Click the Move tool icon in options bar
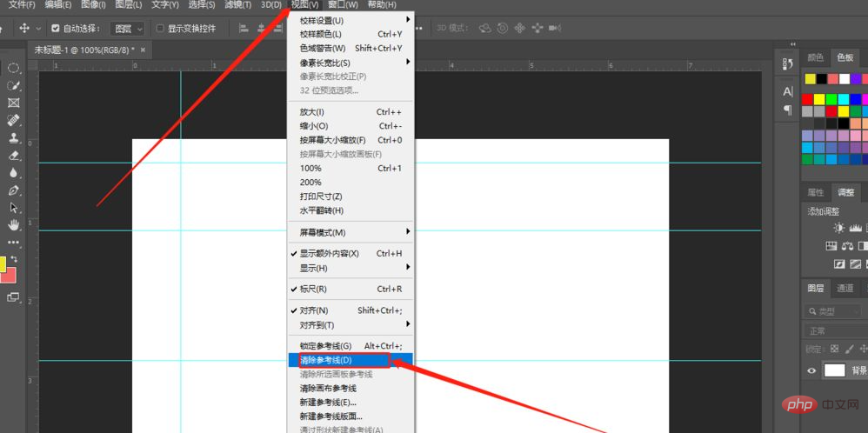 click(24, 28)
